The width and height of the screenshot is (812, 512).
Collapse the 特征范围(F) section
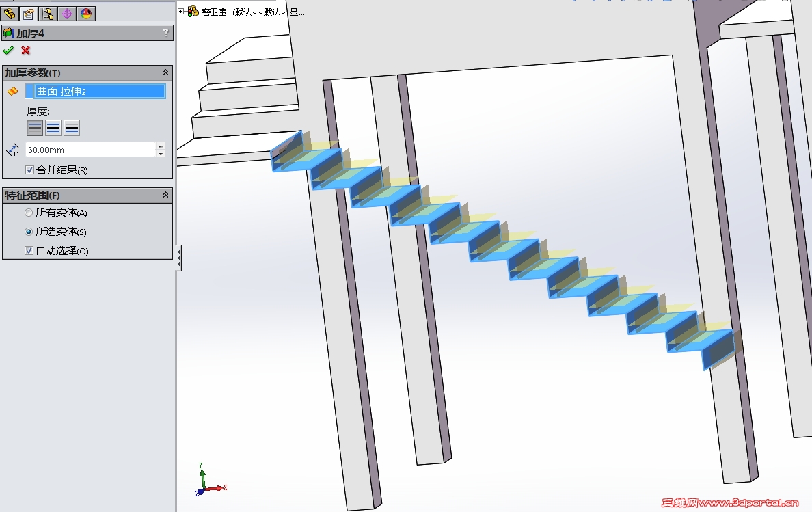coord(165,195)
